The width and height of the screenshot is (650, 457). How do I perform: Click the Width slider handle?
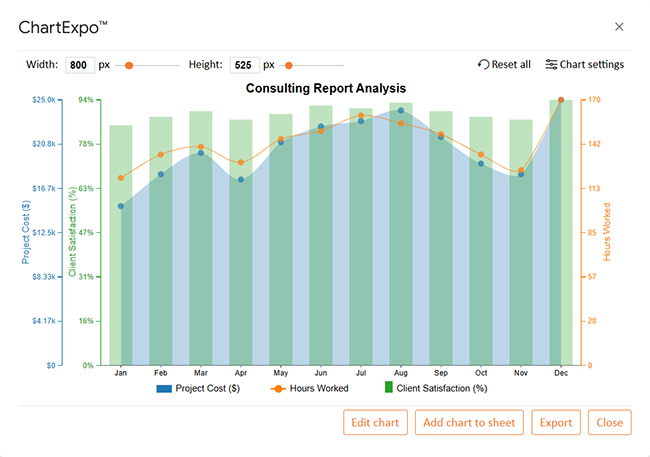[129, 65]
